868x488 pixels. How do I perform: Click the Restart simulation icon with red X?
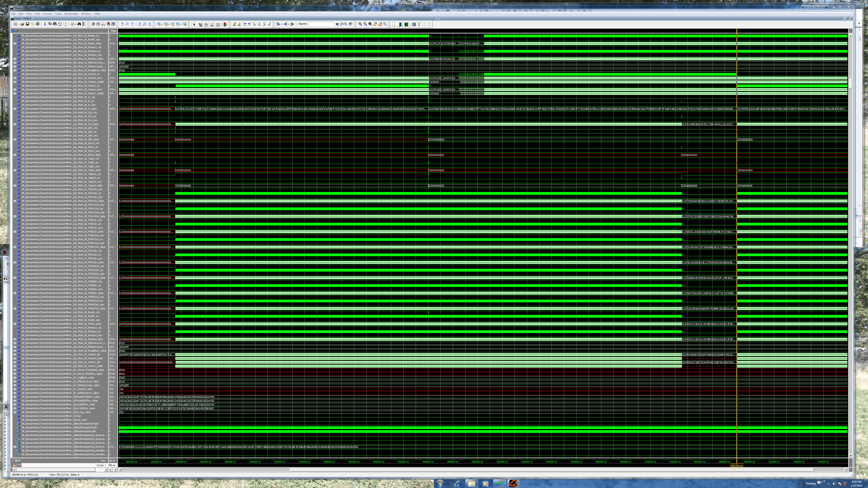[108, 24]
